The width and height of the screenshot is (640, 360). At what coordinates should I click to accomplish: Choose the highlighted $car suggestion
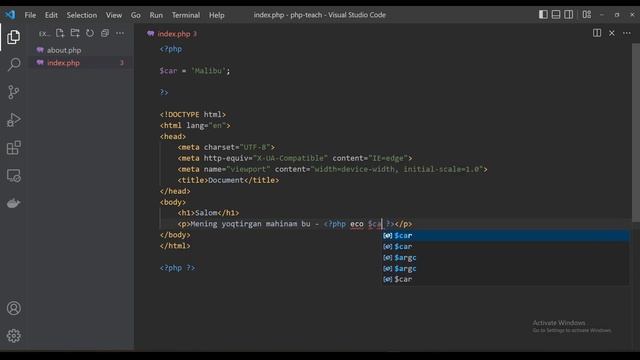[x=505, y=236]
